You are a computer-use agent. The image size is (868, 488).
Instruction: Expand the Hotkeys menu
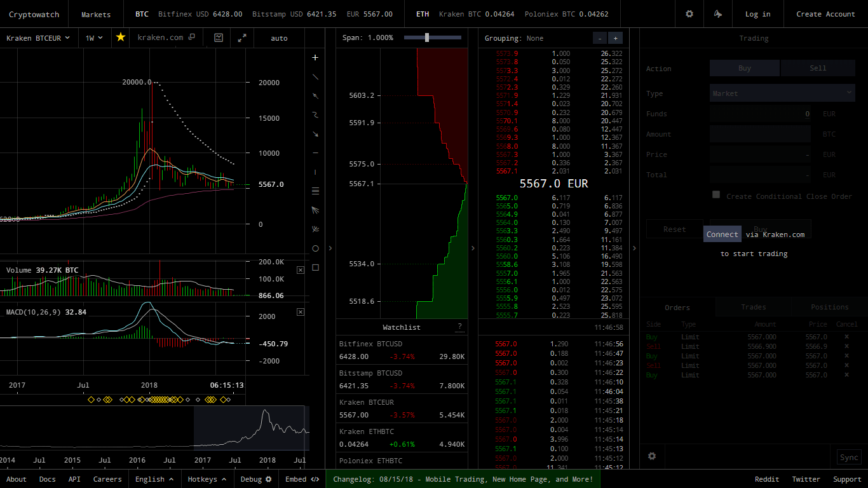207,479
